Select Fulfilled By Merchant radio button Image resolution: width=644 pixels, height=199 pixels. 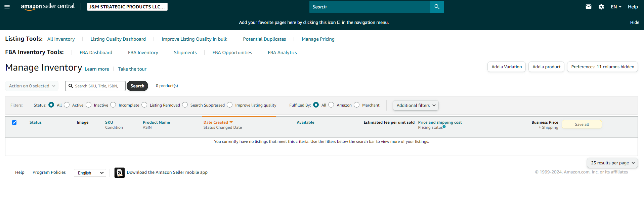[x=357, y=105]
